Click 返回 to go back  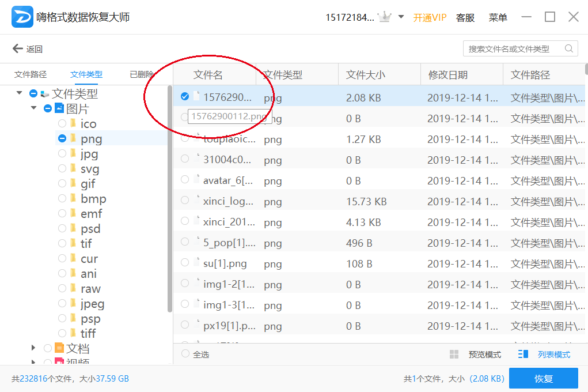tap(34, 49)
